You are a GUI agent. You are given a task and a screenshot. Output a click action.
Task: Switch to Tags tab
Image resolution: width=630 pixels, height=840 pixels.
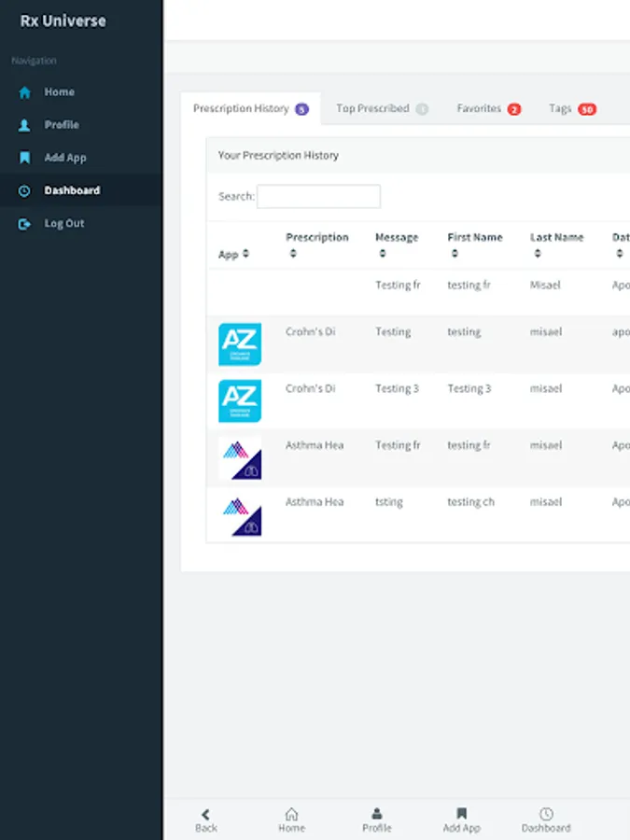point(572,109)
